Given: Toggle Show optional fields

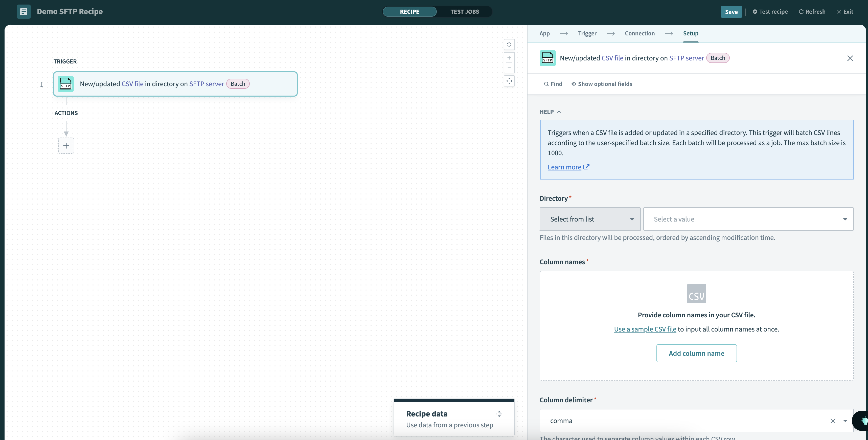Looking at the screenshot, I should click(x=602, y=84).
